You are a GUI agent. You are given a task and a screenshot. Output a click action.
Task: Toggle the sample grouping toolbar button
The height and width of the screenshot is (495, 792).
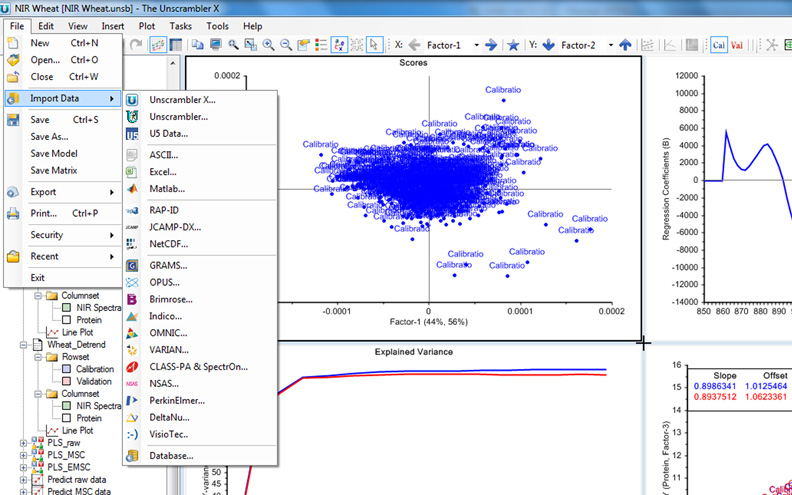(x=339, y=44)
